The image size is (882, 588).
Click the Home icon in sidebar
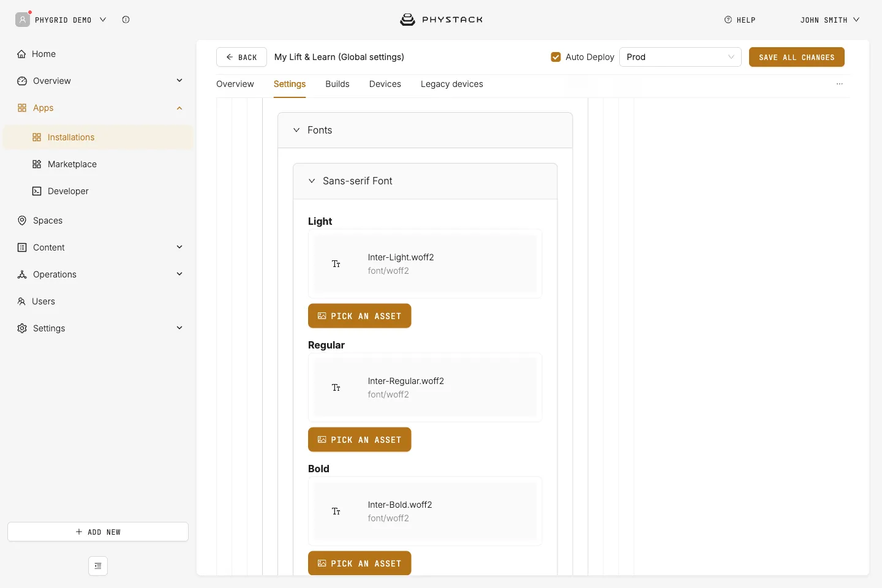[x=21, y=54]
